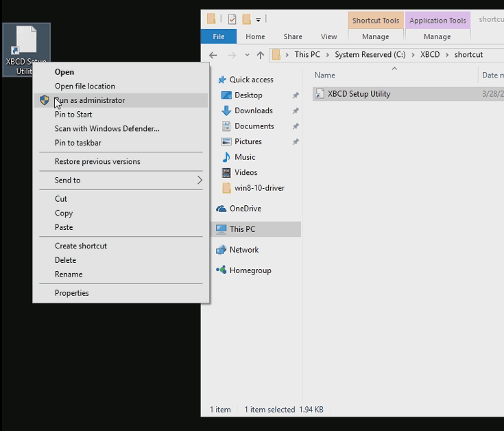
Task: Choose Scan with Windows Defender
Action: [x=121, y=128]
